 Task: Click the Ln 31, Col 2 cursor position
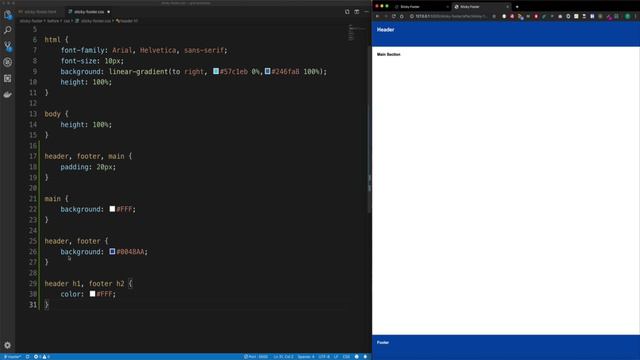coord(283,357)
